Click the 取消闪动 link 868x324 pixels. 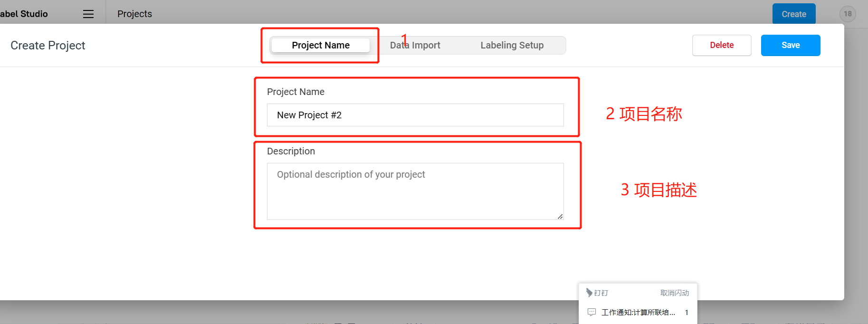(x=674, y=293)
